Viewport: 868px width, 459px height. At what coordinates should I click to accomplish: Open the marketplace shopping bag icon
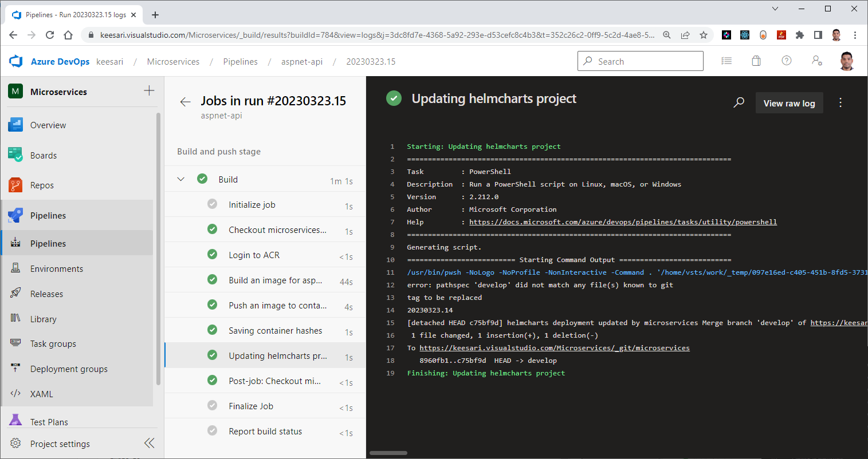click(x=756, y=61)
